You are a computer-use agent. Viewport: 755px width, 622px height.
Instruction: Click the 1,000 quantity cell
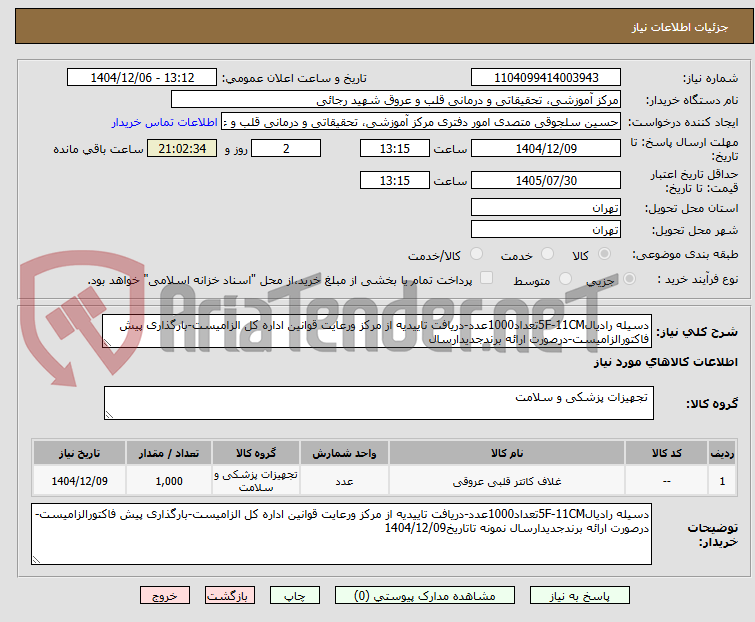pos(169,480)
